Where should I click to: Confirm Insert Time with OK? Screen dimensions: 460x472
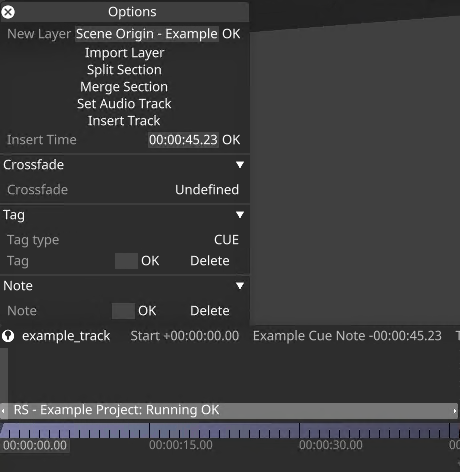(231, 140)
